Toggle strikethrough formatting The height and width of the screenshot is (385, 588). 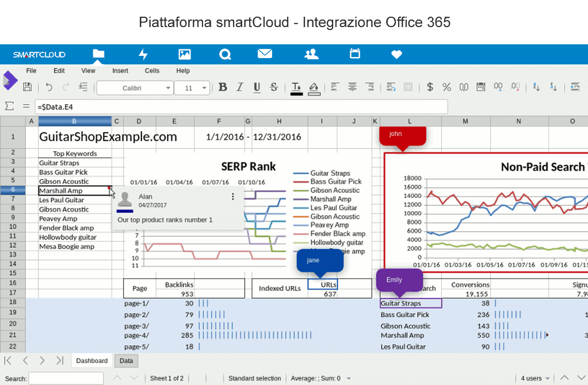[x=274, y=87]
